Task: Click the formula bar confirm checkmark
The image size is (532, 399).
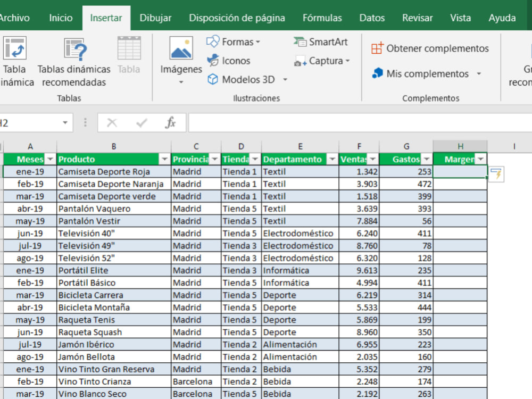Action: pyautogui.click(x=142, y=122)
